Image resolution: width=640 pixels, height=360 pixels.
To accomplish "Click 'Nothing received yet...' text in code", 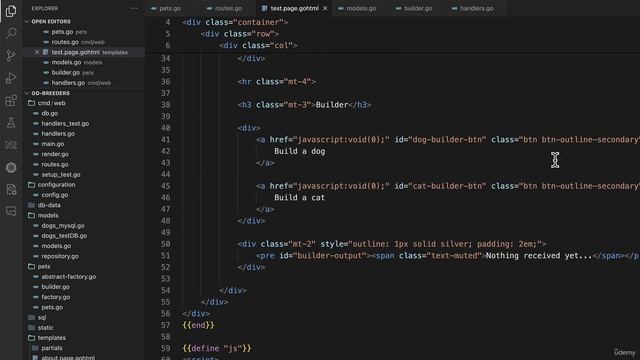I will (x=539, y=256).
